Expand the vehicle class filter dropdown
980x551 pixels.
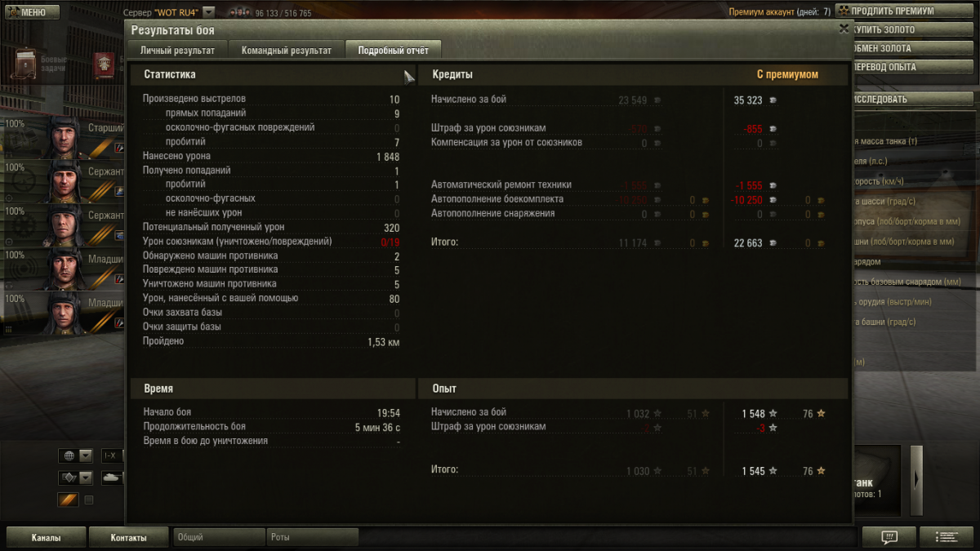click(86, 478)
